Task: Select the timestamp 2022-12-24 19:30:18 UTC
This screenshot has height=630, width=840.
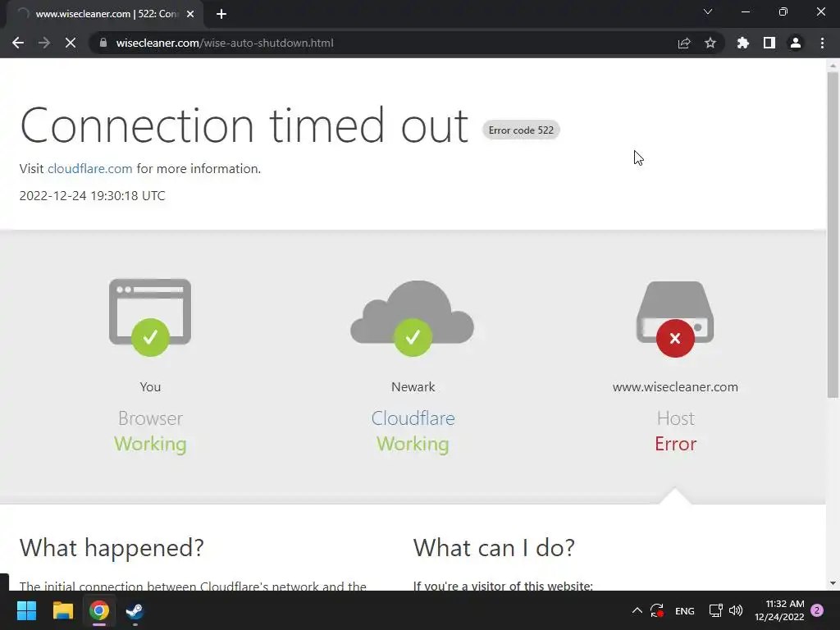Action: click(92, 195)
